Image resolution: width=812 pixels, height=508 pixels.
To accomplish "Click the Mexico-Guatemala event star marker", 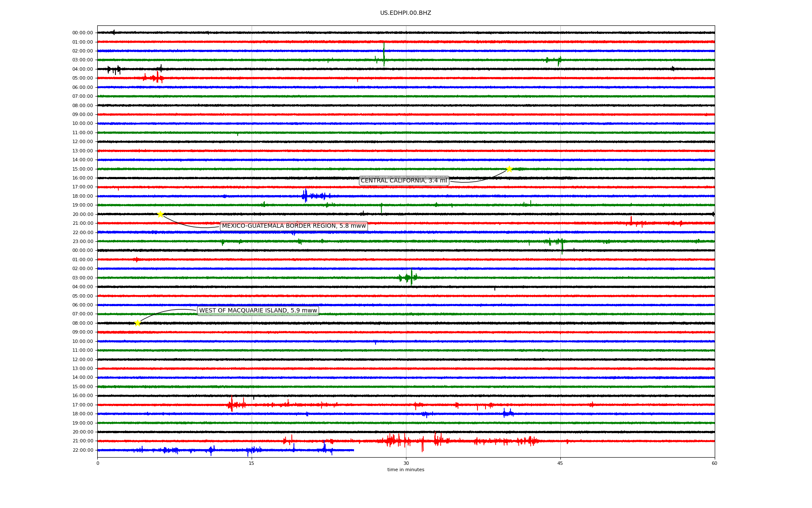I will pos(160,214).
